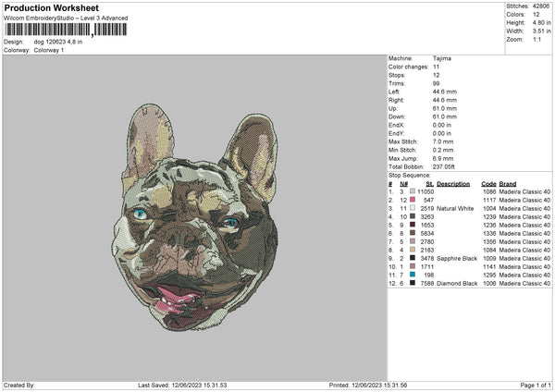Click the Description column header
555x392 pixels.
[453, 184]
